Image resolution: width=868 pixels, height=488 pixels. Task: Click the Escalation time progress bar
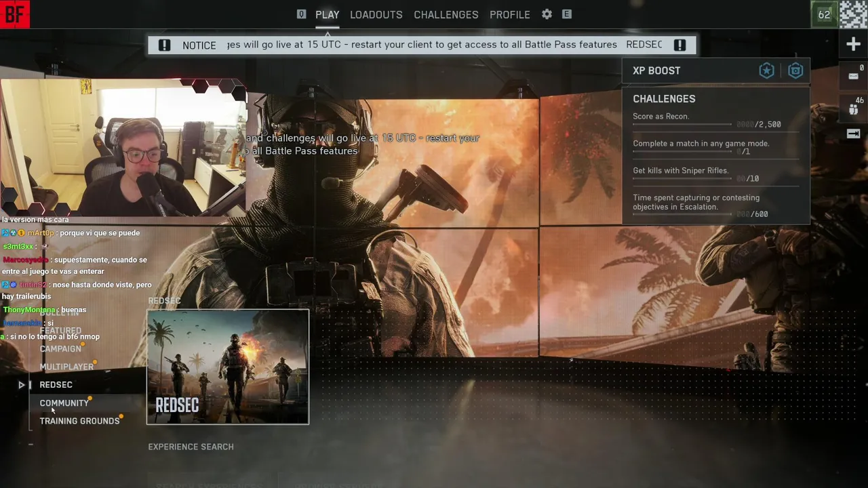(682, 214)
